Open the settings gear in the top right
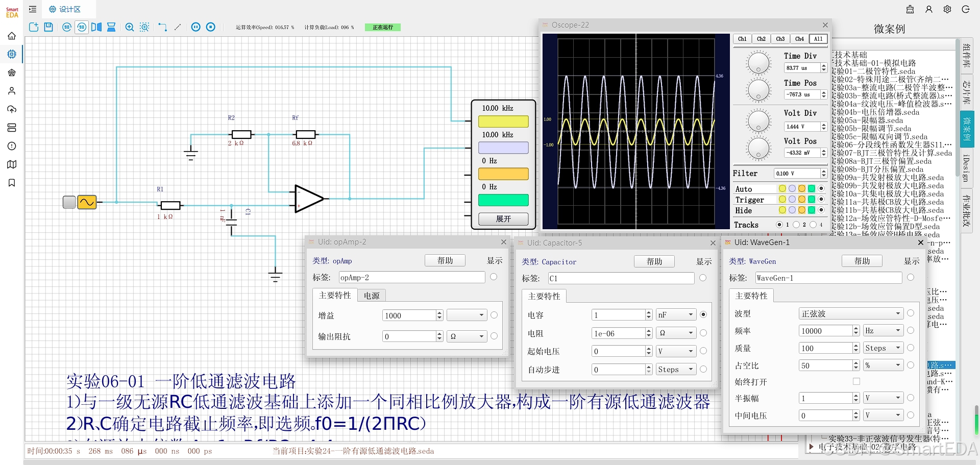The height and width of the screenshot is (465, 980). [x=947, y=9]
